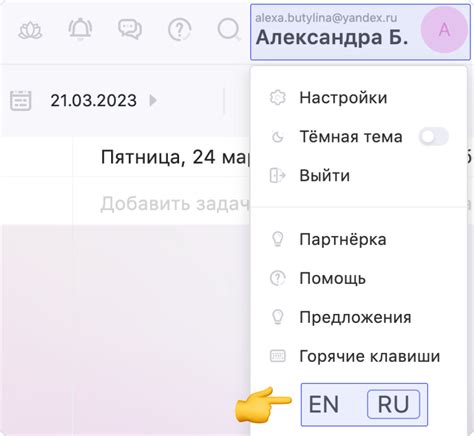Click the exit door icon beside Выйти

coord(277,175)
